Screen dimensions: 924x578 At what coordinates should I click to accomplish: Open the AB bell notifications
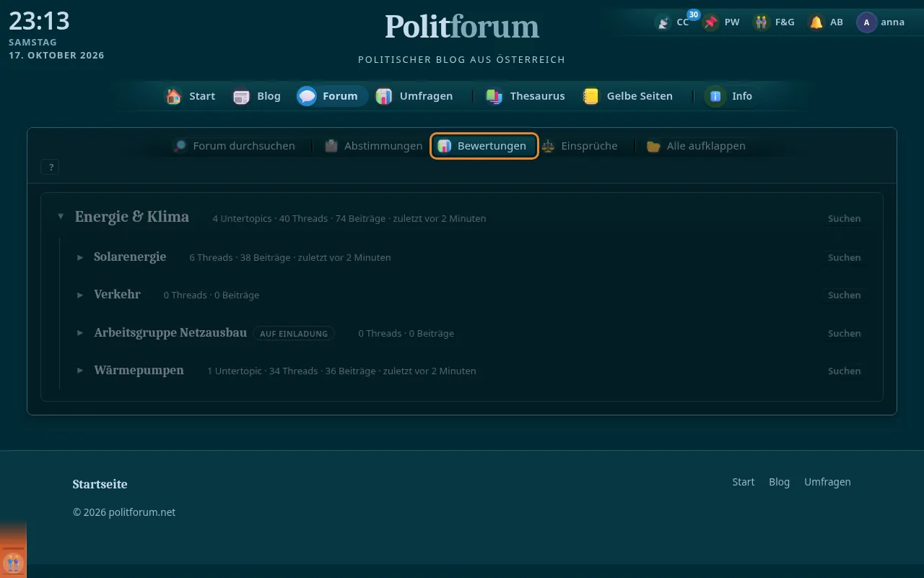click(816, 22)
